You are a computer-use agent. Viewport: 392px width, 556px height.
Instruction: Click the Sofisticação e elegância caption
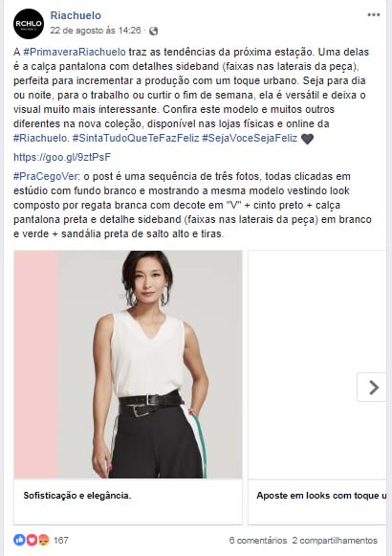[77, 496]
